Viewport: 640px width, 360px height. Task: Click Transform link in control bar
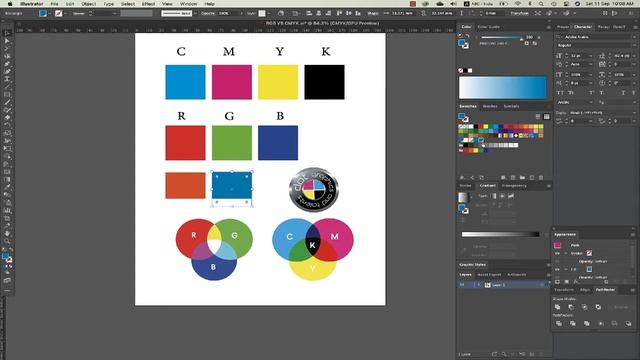coord(519,13)
